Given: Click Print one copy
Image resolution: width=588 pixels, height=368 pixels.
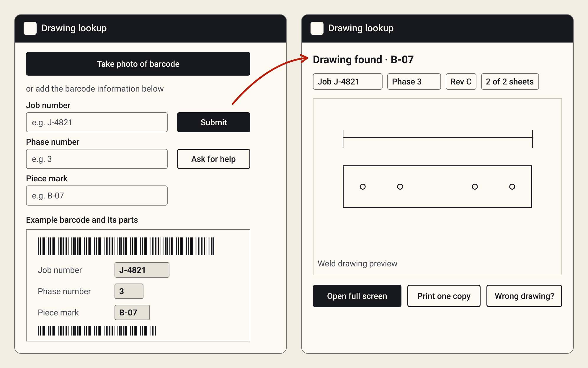Looking at the screenshot, I should click(444, 296).
